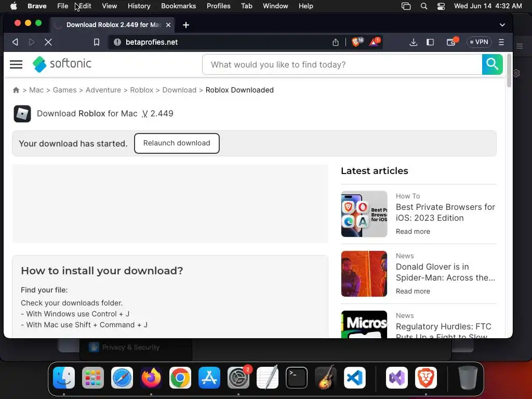Click the Softonic logo
Viewport: 532px width, 399px height.
coord(62,64)
